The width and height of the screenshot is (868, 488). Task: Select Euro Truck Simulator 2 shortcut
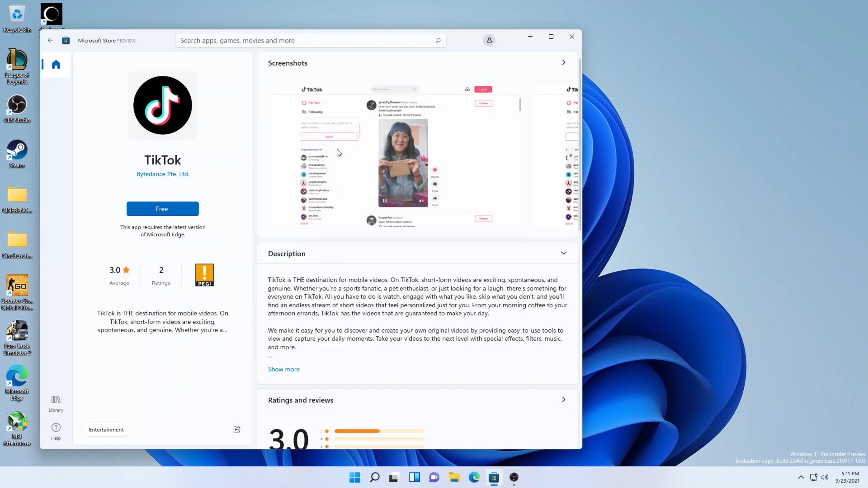17,338
